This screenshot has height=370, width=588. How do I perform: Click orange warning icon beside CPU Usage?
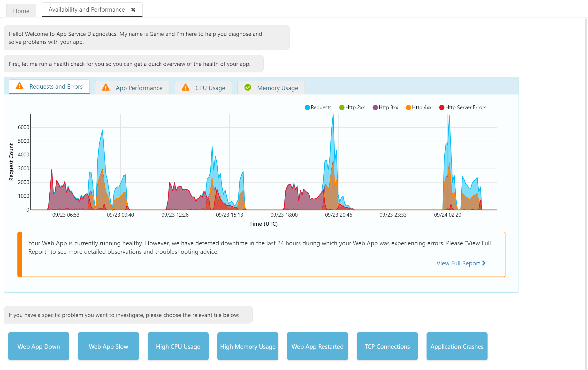186,87
